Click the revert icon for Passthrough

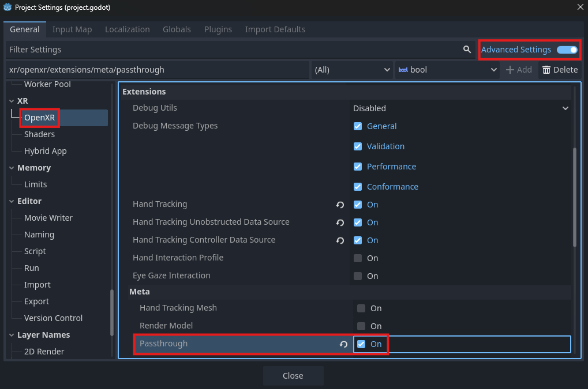point(343,344)
